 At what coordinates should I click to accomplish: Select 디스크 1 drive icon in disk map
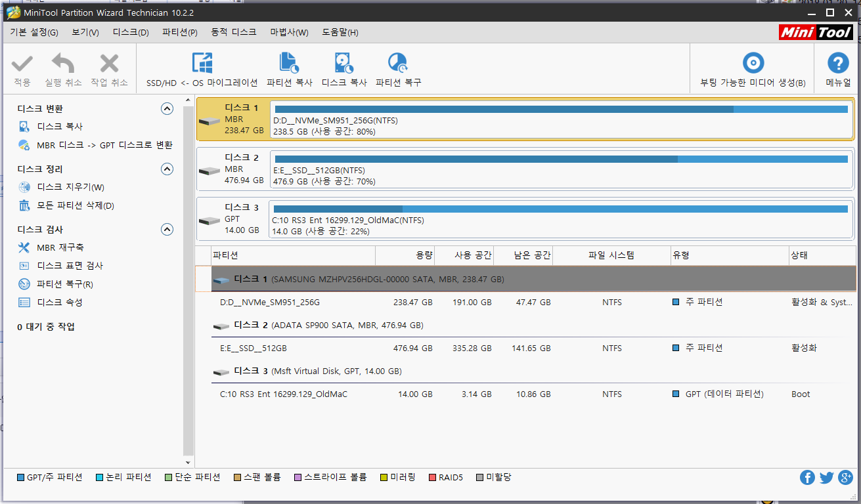point(210,121)
